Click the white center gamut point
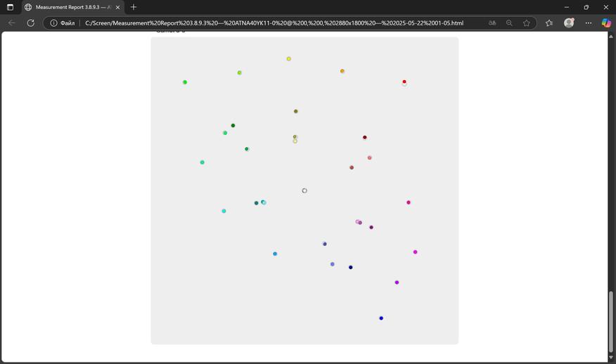 point(304,190)
